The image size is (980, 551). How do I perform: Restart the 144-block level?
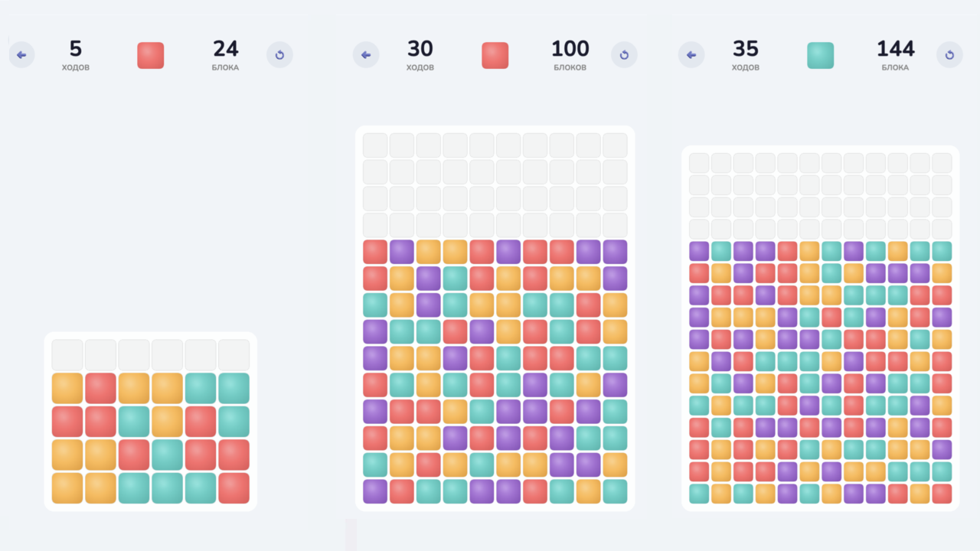949,55
